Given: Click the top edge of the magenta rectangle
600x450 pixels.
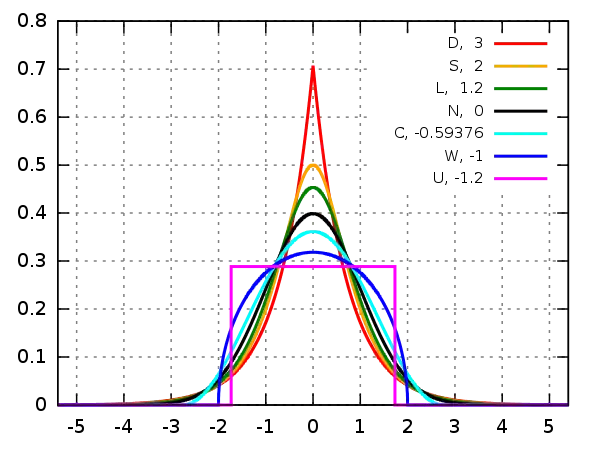Looking at the screenshot, I should point(314,267).
